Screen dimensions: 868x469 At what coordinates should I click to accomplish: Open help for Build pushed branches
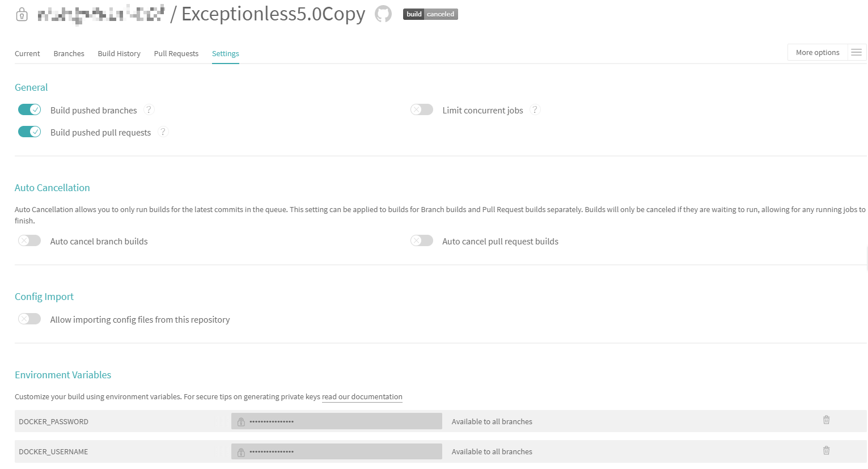pos(149,109)
